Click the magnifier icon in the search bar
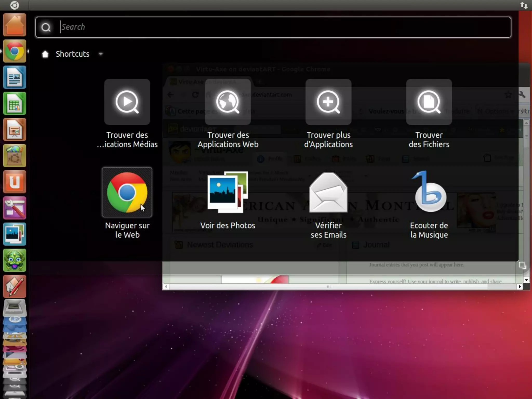 (46, 27)
